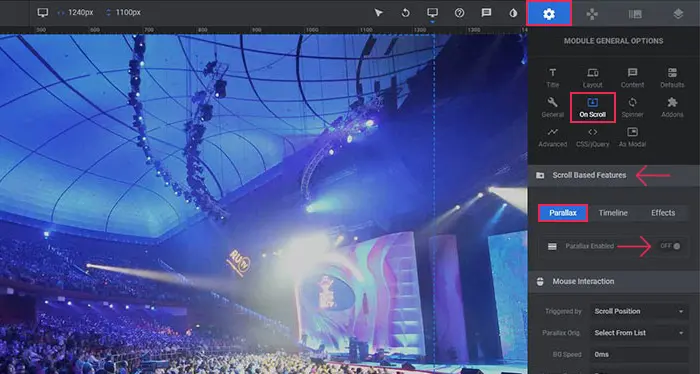Open the Slide options columns icon
Image resolution: width=700 pixels, height=374 pixels.
635,14
